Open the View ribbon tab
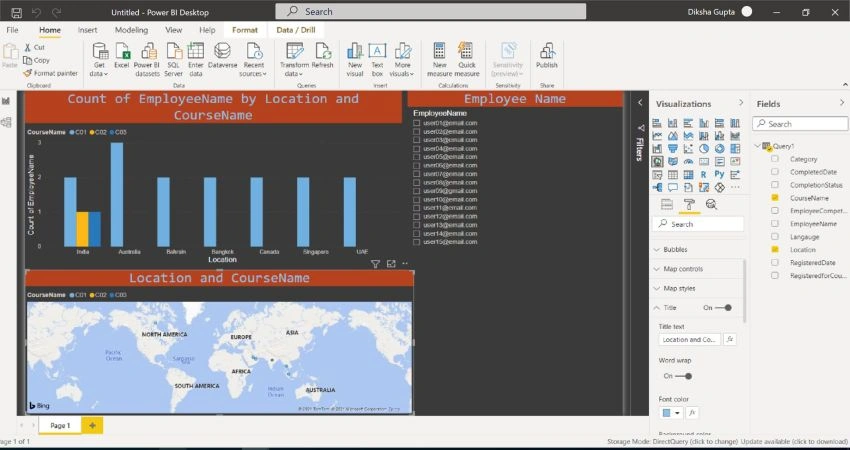 pos(173,30)
